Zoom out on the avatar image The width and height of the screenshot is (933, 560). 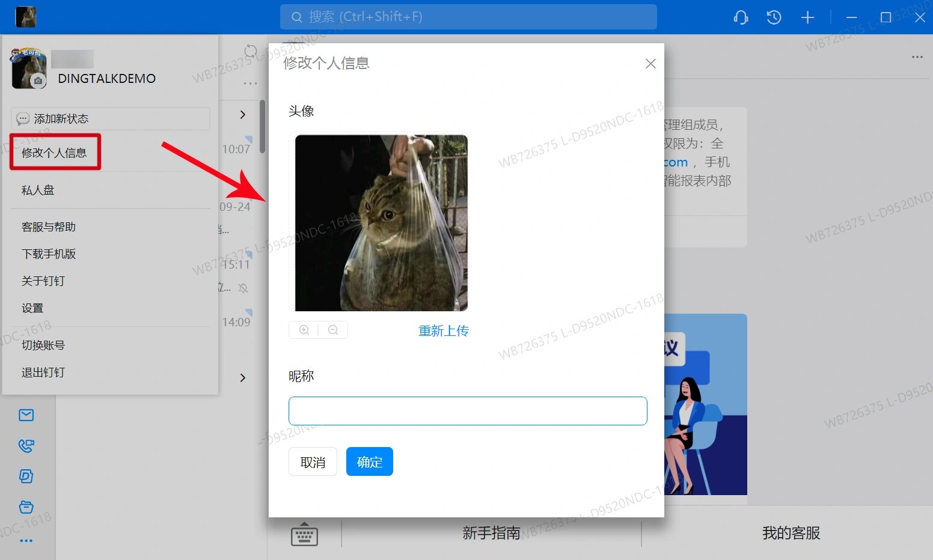coord(333,330)
